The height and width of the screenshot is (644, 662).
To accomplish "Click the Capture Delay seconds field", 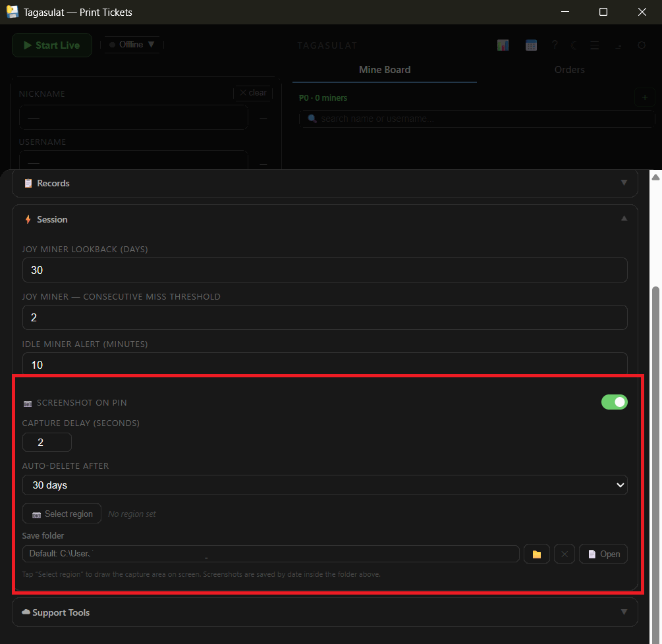I will (47, 443).
